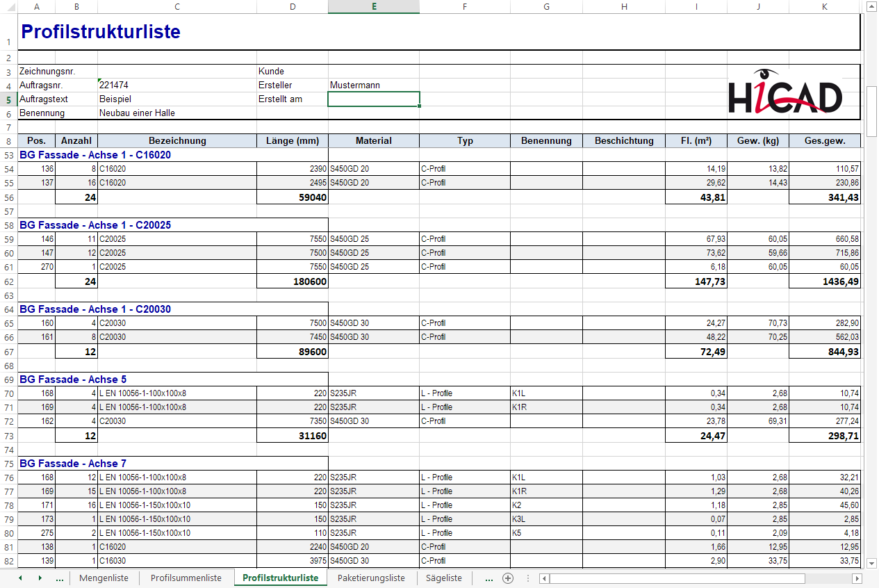
Task: Select row 53 header
Action: tap(8, 155)
